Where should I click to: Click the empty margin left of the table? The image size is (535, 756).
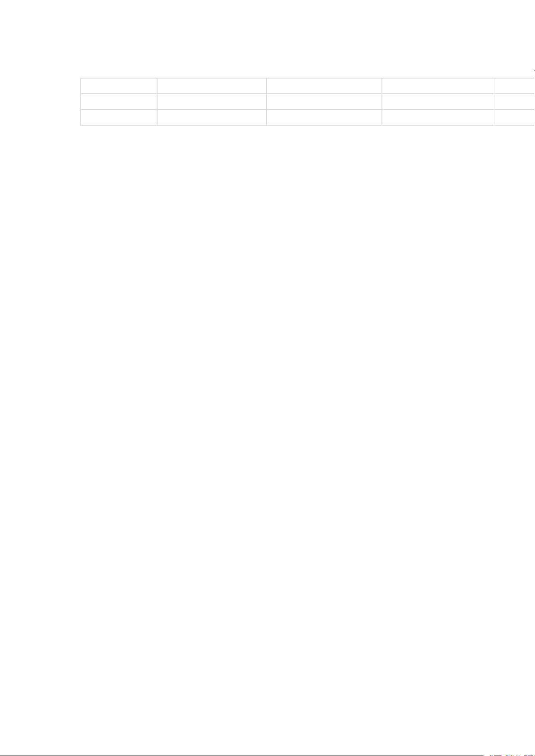[40, 101]
